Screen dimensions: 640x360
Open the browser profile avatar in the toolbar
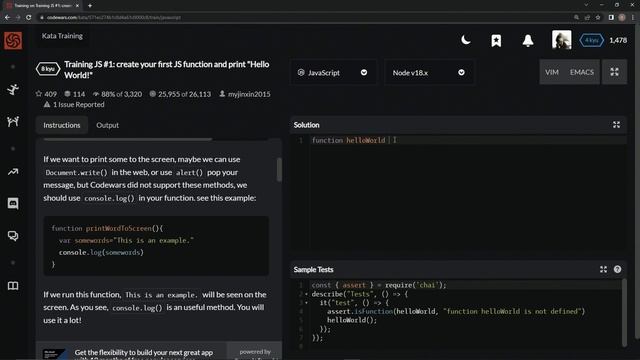click(622, 17)
